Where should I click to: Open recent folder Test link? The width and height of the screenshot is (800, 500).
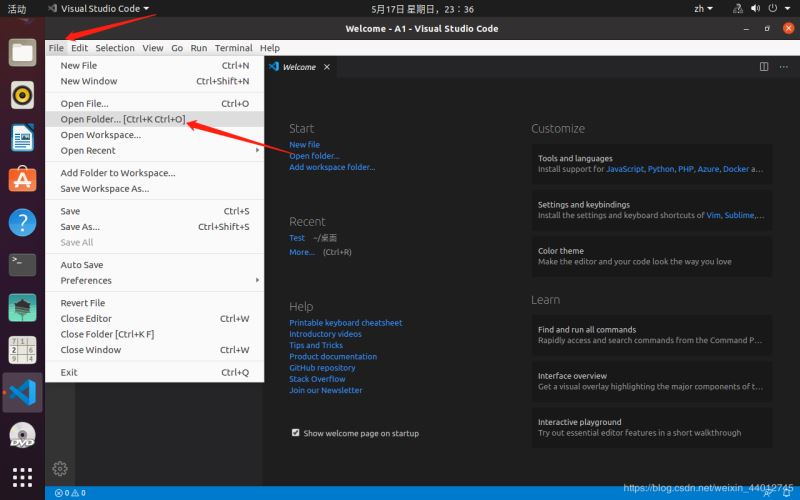coord(297,238)
